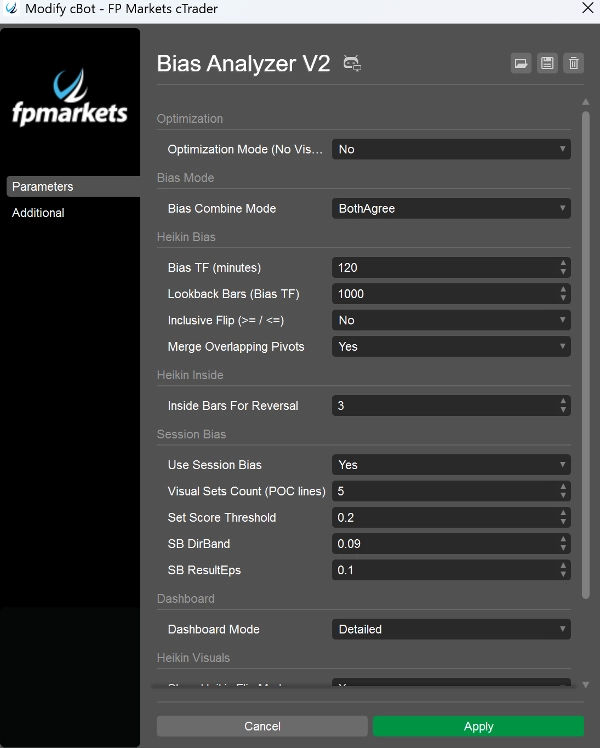Click the green Apply button
The height and width of the screenshot is (748, 600).
tap(478, 726)
